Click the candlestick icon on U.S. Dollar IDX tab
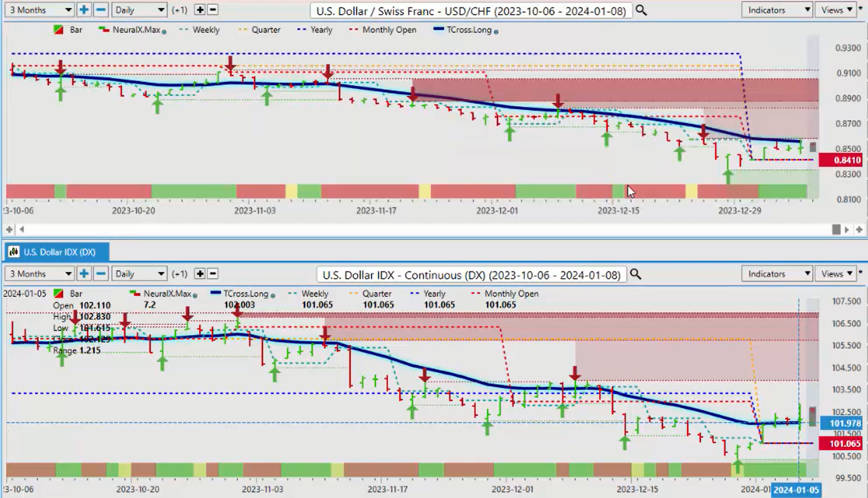The width and height of the screenshot is (868, 498). click(x=13, y=251)
